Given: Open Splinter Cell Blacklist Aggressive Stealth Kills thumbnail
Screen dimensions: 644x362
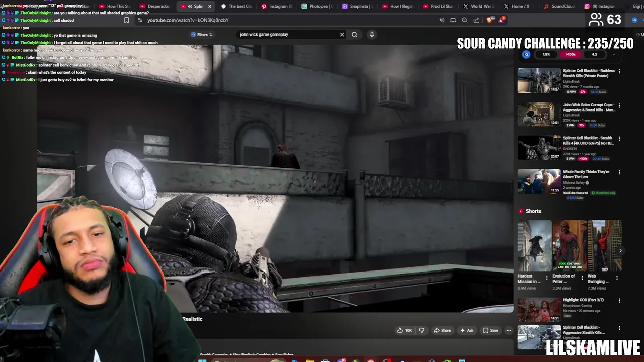Looking at the screenshot, I should pyautogui.click(x=539, y=337).
